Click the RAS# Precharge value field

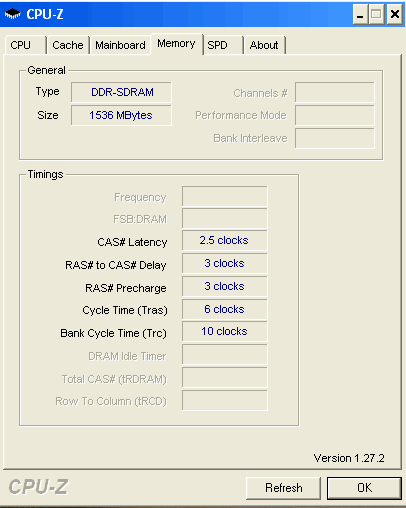(225, 286)
